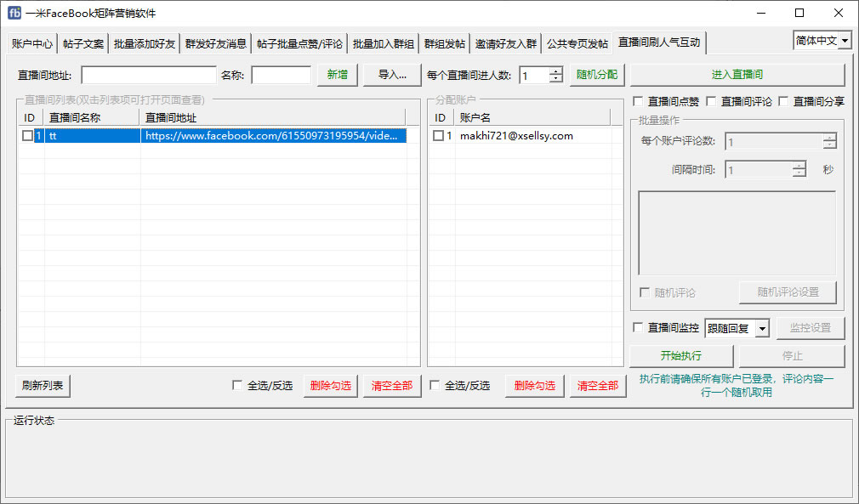Enable the 直播间评论 checkbox

[711, 101]
